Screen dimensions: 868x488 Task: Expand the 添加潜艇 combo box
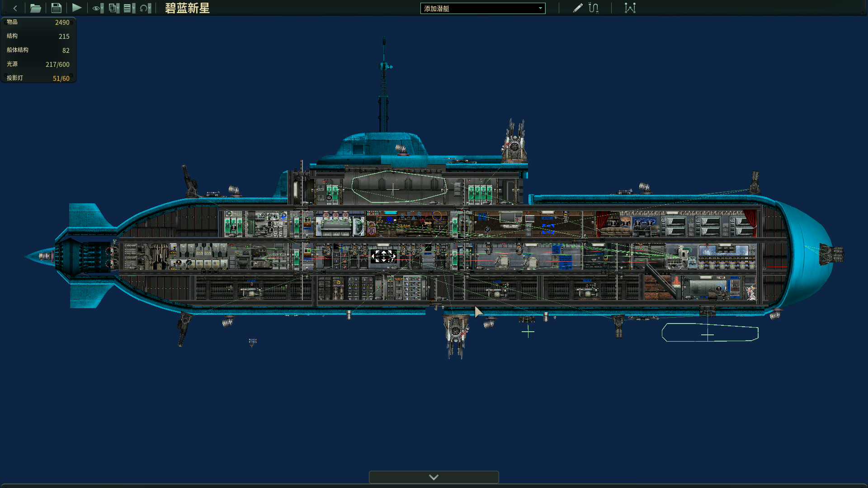[x=483, y=8]
